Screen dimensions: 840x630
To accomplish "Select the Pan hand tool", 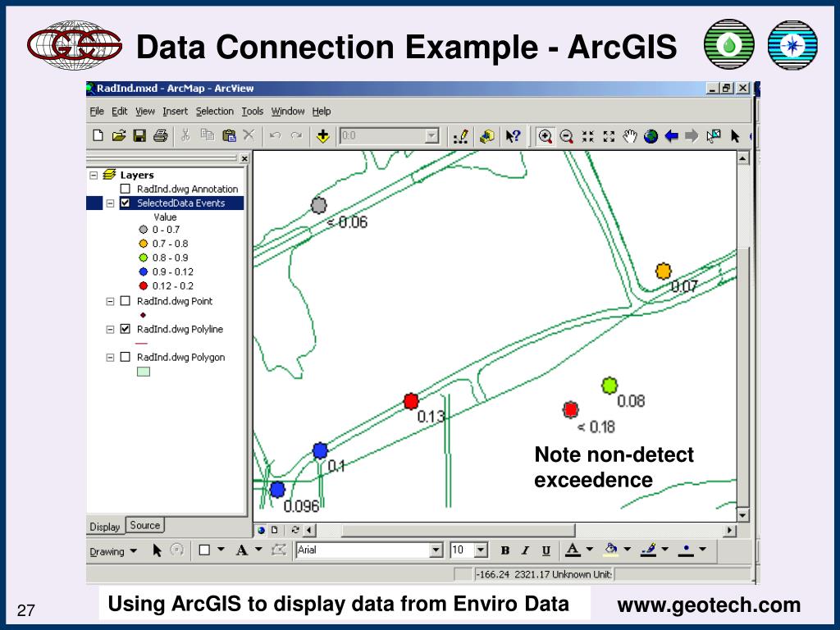I will point(629,137).
